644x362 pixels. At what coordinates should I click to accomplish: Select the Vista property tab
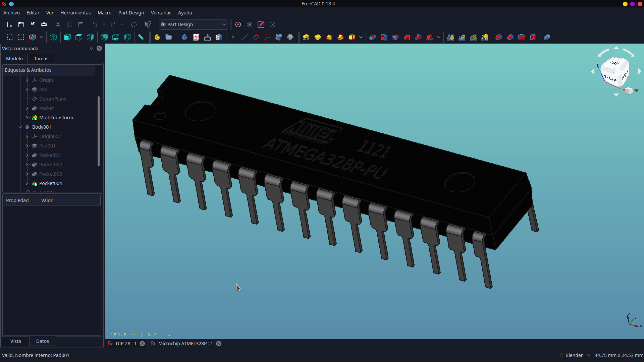point(16,341)
